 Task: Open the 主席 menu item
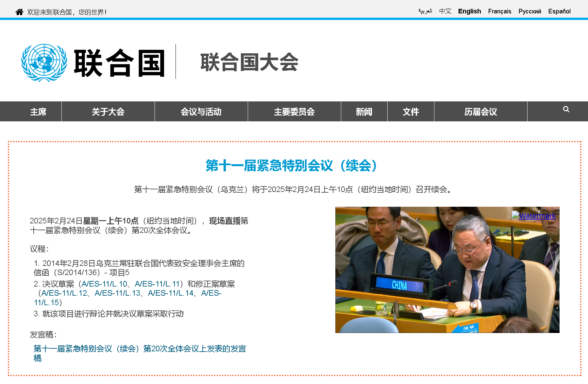click(38, 112)
